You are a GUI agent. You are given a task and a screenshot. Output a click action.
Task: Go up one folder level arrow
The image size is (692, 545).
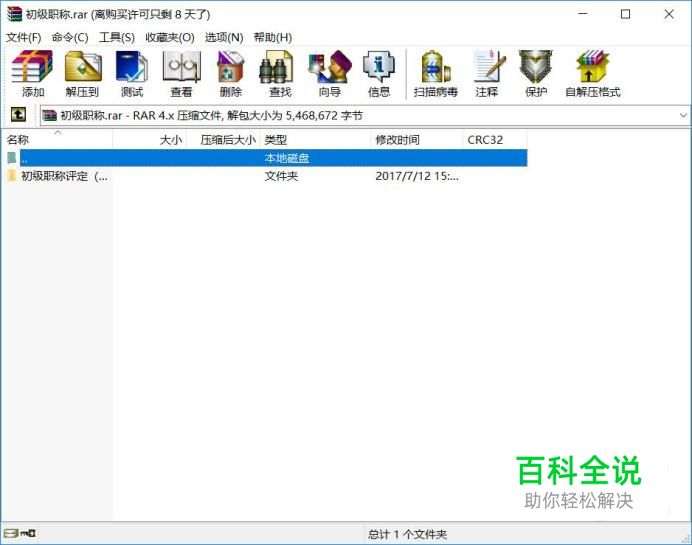click(x=18, y=115)
